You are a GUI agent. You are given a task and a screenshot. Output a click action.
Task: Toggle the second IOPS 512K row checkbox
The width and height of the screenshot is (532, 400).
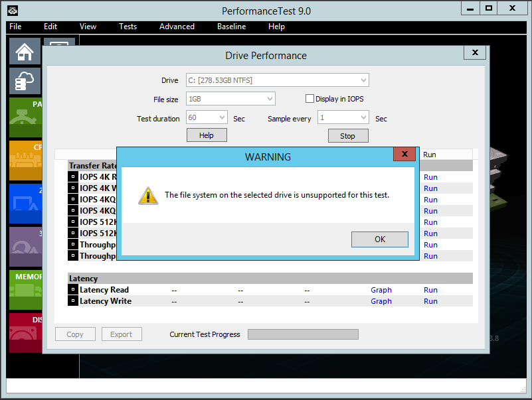coord(73,233)
